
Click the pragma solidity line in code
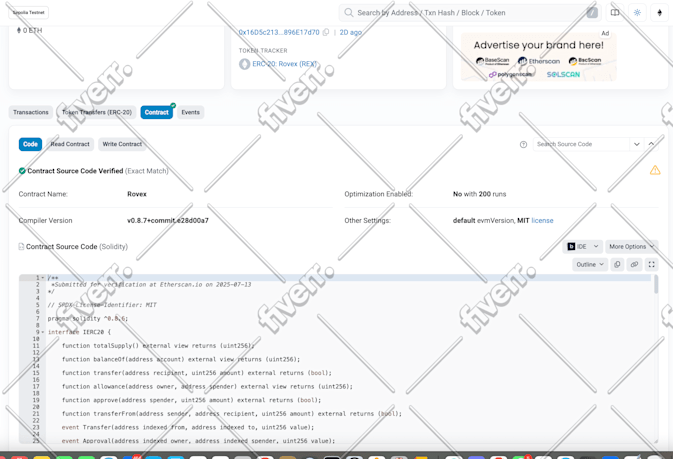(88, 319)
